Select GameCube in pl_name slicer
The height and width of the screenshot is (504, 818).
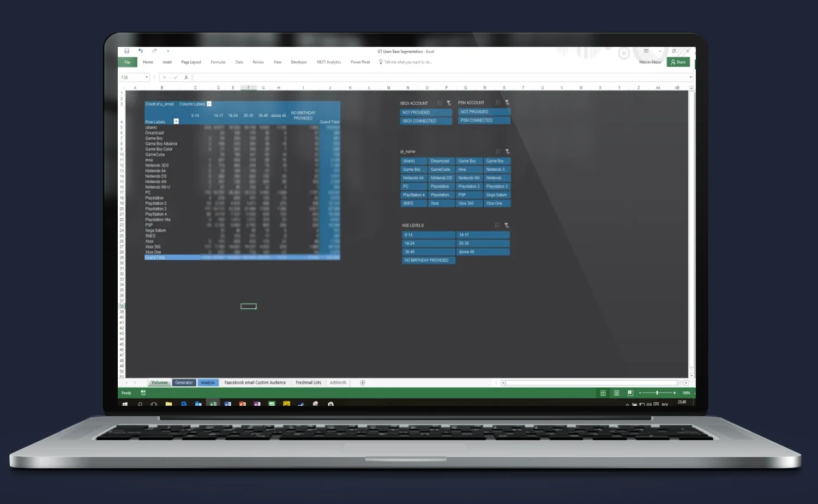click(442, 170)
